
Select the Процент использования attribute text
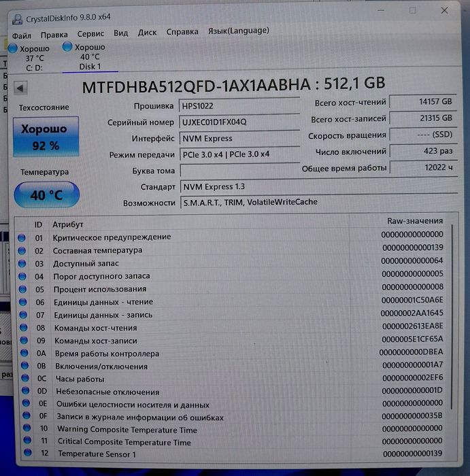click(x=100, y=289)
